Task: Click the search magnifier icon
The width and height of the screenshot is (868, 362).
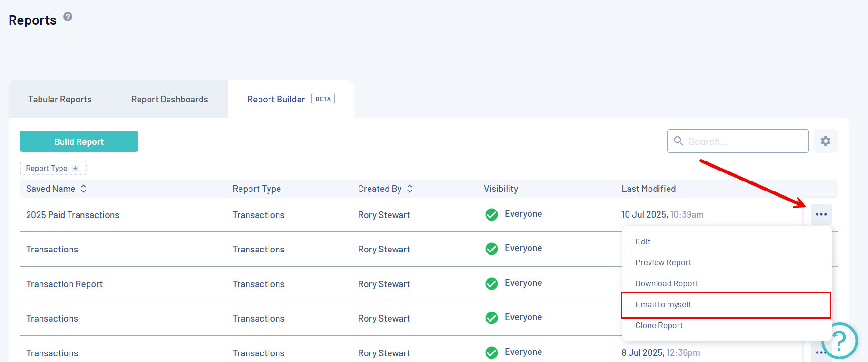Action: click(x=678, y=141)
